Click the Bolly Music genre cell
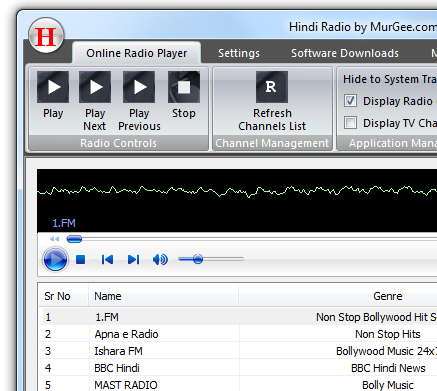The height and width of the screenshot is (391, 437). (388, 385)
